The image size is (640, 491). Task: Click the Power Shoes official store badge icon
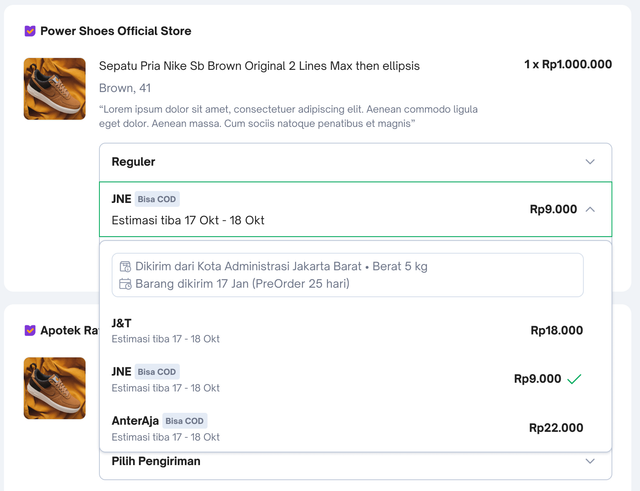point(30,31)
